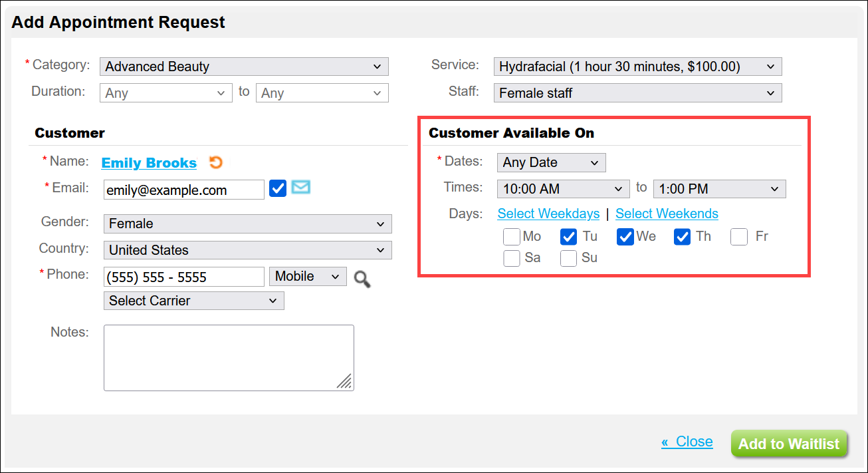Open the Country dropdown showing United States
868x473 pixels.
point(248,250)
